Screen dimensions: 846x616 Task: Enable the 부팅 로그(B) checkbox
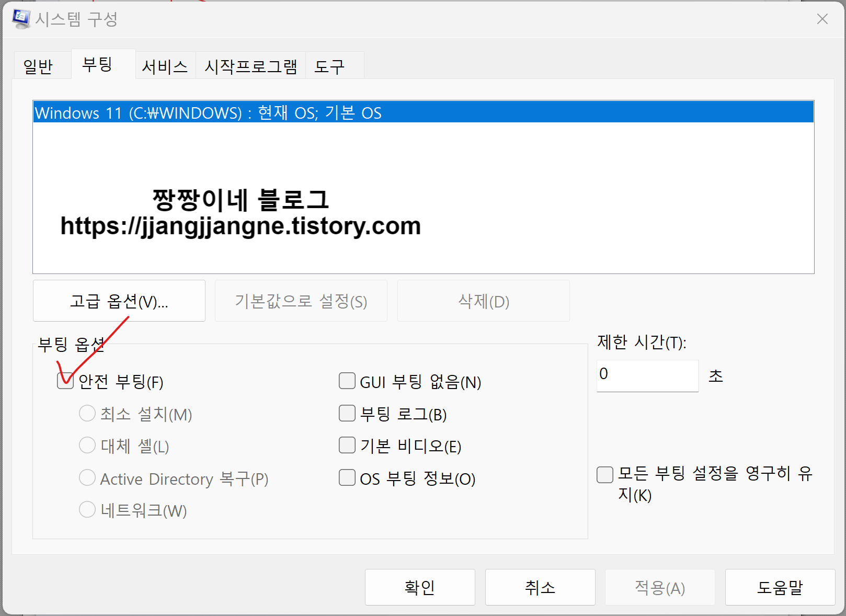pyautogui.click(x=347, y=413)
